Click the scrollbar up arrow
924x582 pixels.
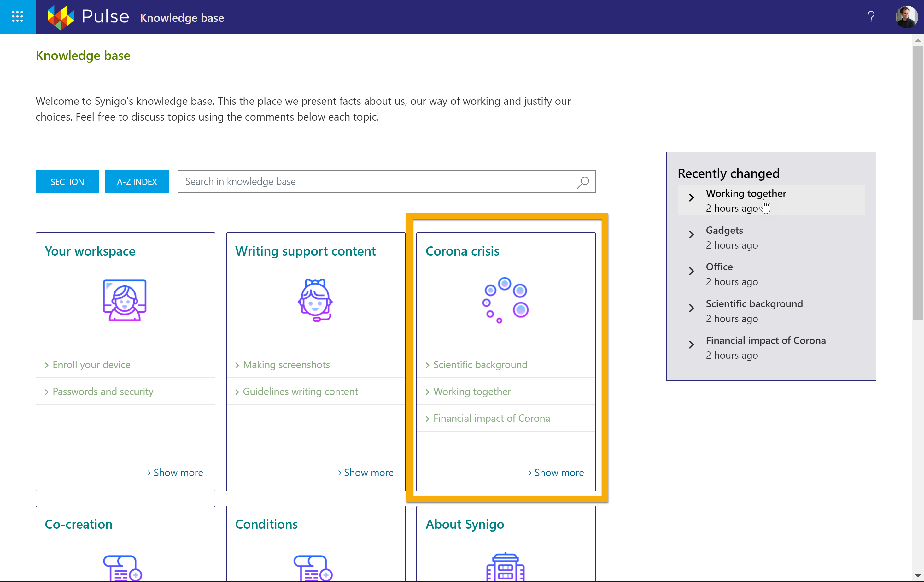pos(917,40)
